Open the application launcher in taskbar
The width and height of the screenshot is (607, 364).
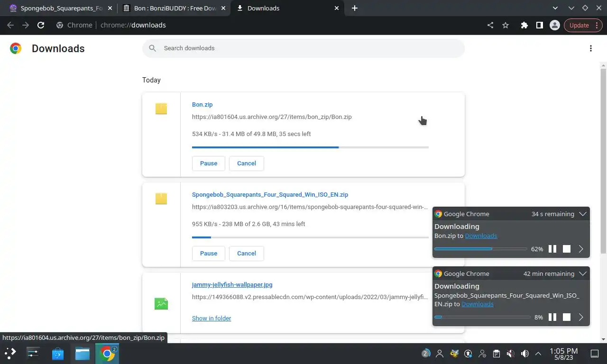click(x=10, y=353)
